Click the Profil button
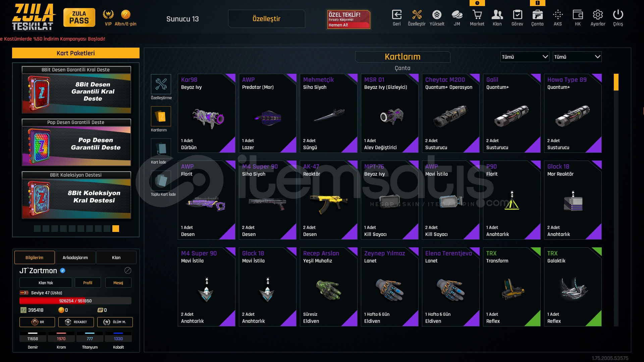The height and width of the screenshot is (362, 644). pos(88,283)
